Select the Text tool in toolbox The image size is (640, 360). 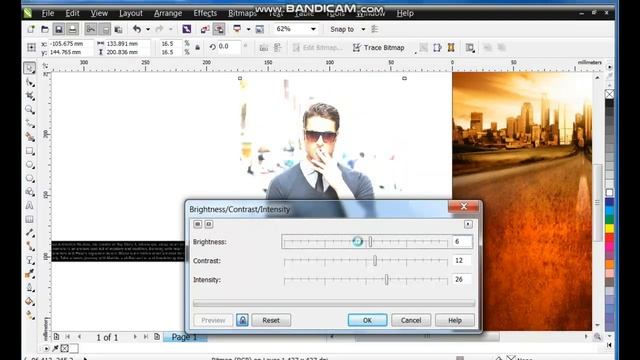pos(29,205)
